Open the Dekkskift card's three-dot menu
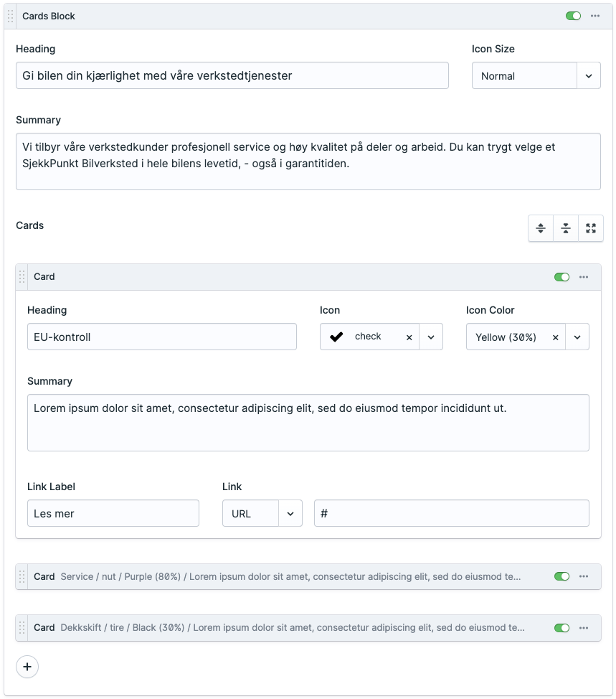This screenshot has height=699, width=616. tap(584, 628)
